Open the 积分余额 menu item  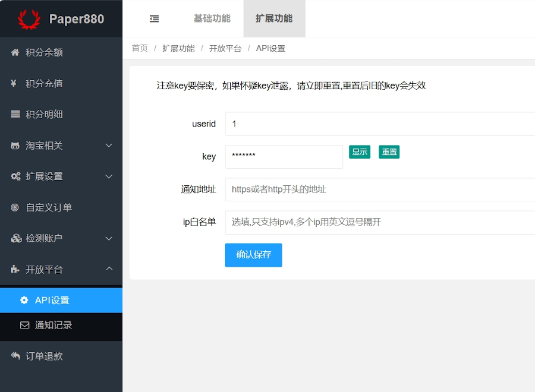pyautogui.click(x=61, y=52)
